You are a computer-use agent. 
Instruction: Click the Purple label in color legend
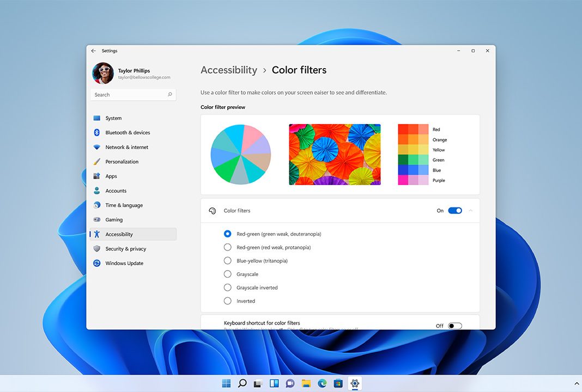[439, 180]
